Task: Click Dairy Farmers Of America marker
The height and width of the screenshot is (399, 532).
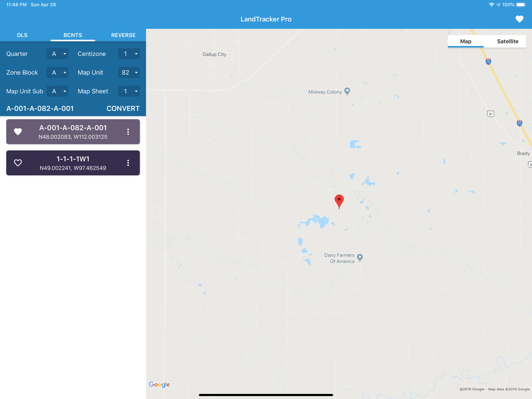Action: (359, 257)
